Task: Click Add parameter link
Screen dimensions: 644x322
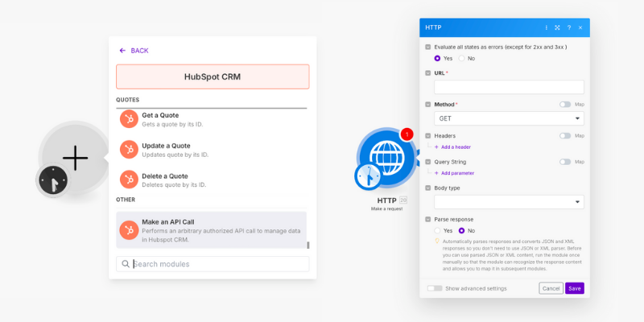Action: pyautogui.click(x=454, y=173)
